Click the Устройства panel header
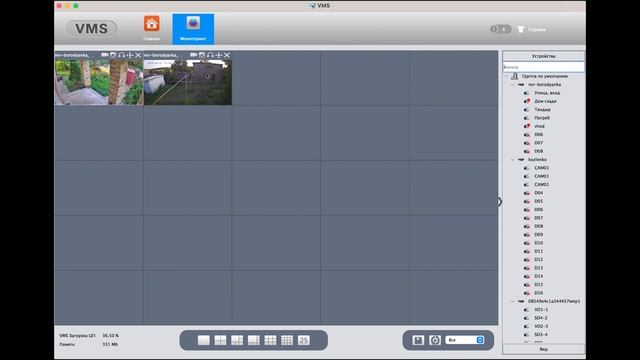Screen dimensions: 640x360 543,56
